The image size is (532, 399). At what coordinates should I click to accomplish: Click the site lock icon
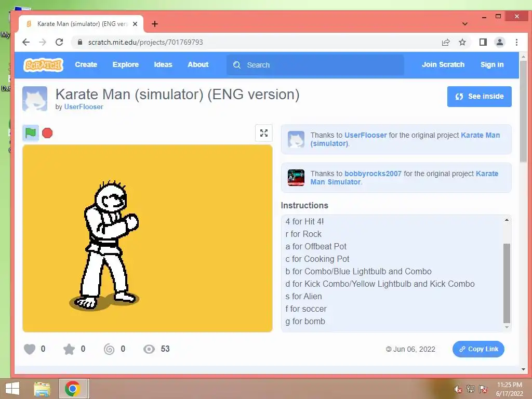pyautogui.click(x=79, y=42)
